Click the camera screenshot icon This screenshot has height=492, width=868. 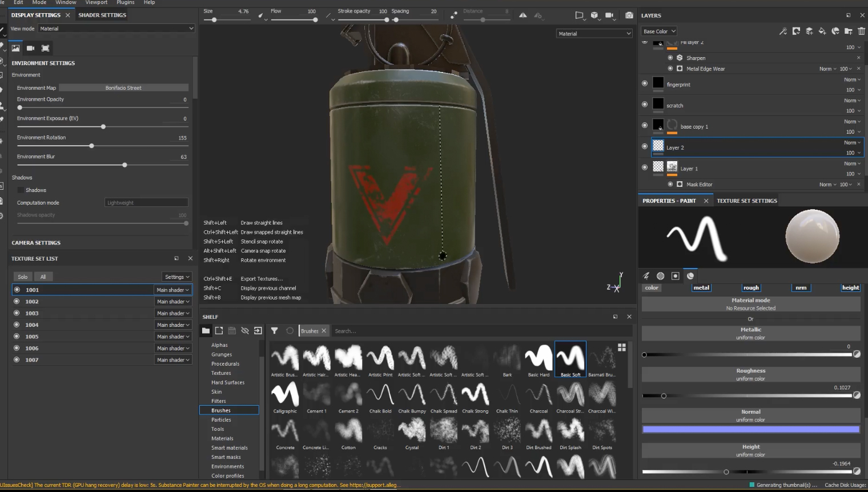pyautogui.click(x=629, y=15)
